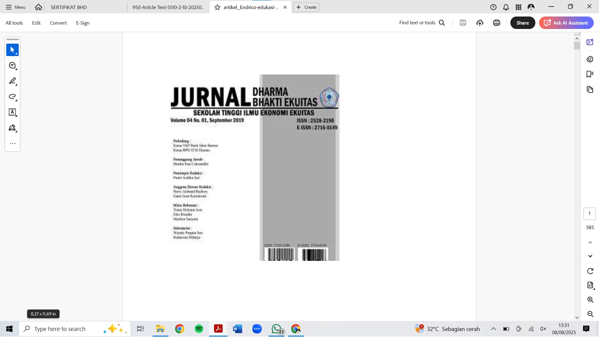Open the page display settings icon

(x=590, y=285)
